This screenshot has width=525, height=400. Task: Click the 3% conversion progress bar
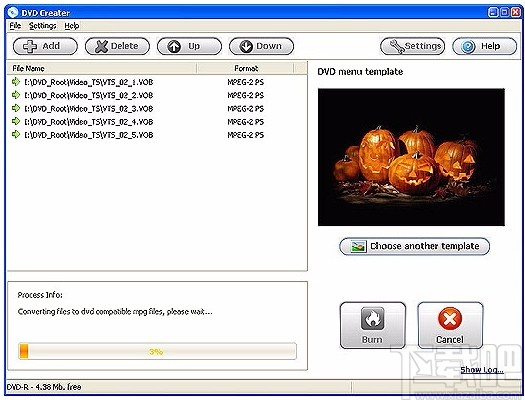[157, 351]
